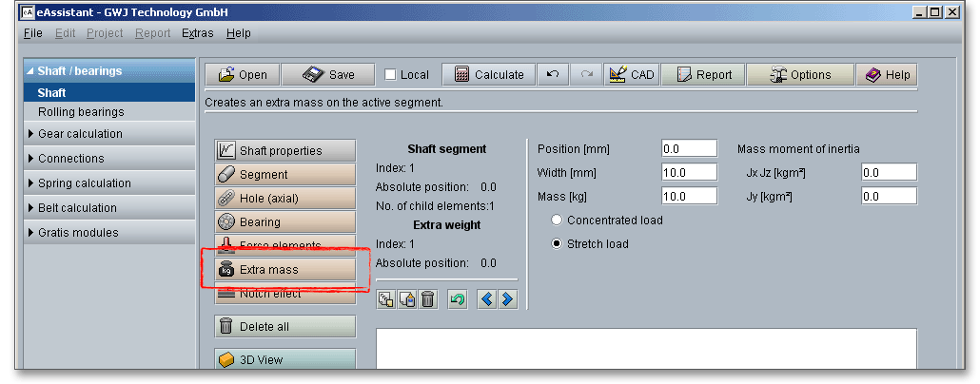Delete the element with the trash icon
The image size is (980, 384).
tap(428, 299)
